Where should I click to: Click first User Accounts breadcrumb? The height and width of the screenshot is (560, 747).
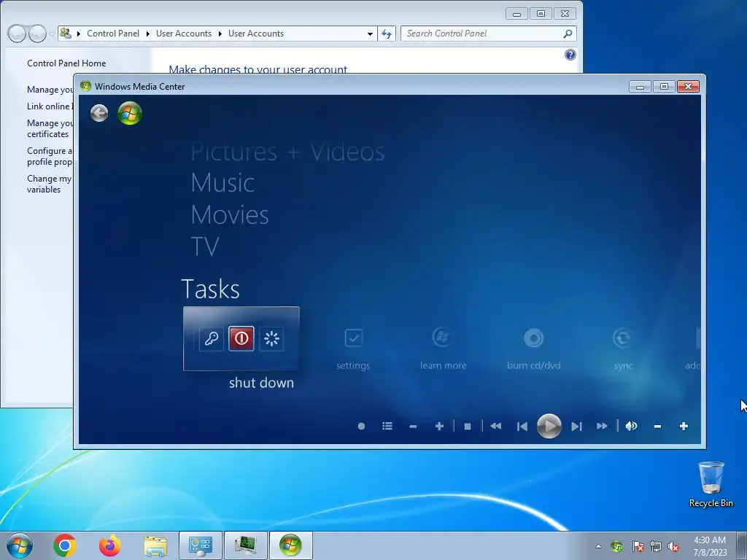click(x=184, y=34)
